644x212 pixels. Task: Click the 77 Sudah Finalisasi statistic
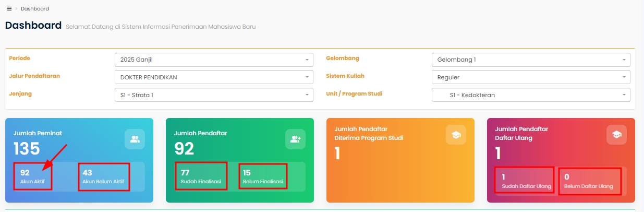pyautogui.click(x=201, y=176)
